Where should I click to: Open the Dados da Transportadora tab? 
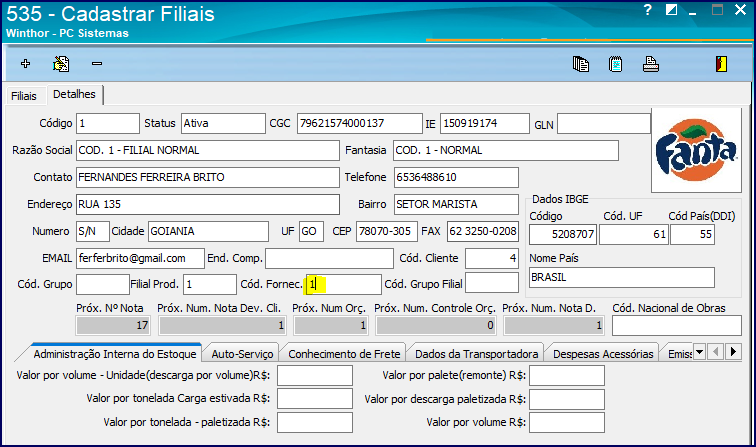476,354
